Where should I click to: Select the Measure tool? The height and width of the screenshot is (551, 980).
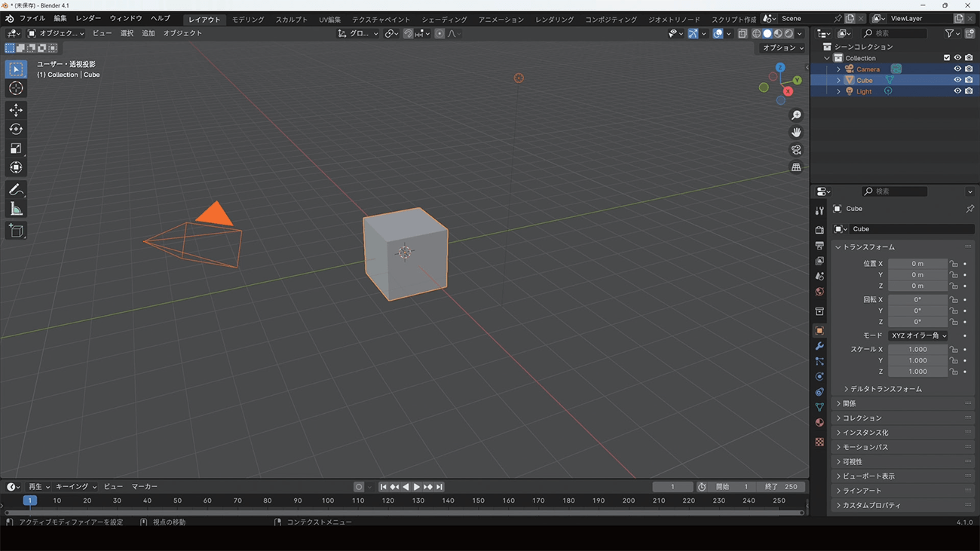[x=16, y=209]
